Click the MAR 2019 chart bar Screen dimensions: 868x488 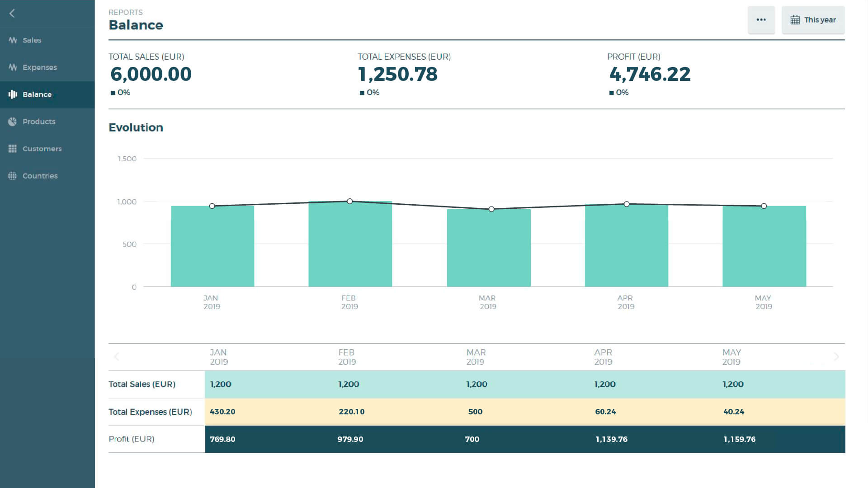click(x=489, y=248)
